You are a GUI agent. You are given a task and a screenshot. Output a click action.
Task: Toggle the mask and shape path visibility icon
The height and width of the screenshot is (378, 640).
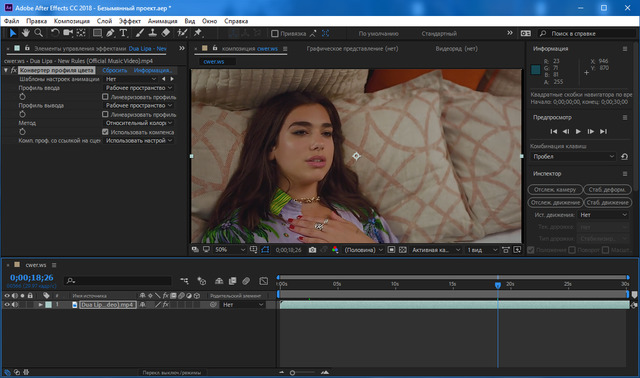coord(265,250)
